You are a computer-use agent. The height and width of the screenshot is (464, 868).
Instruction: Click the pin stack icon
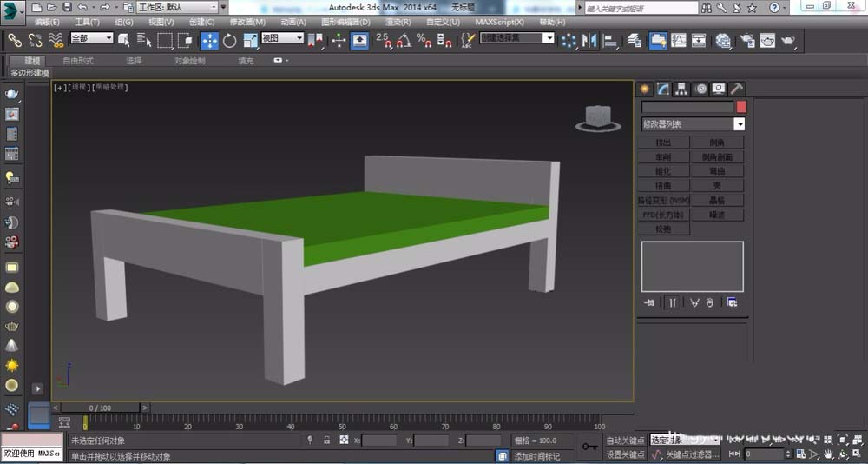[649, 302]
